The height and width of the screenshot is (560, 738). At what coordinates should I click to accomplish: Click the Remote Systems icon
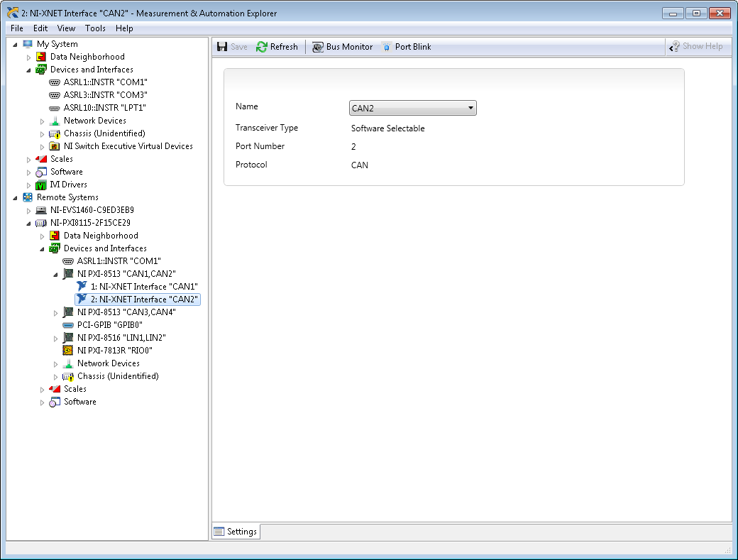point(28,197)
